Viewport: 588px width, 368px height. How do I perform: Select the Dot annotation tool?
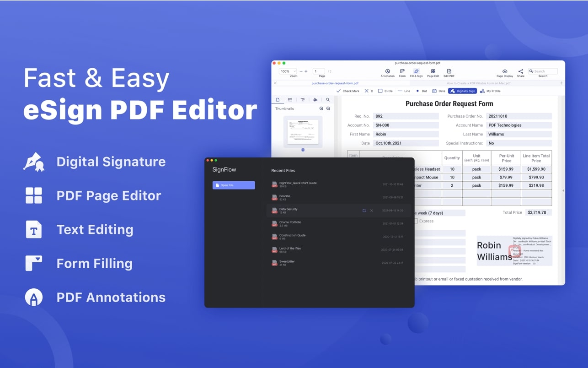click(420, 91)
